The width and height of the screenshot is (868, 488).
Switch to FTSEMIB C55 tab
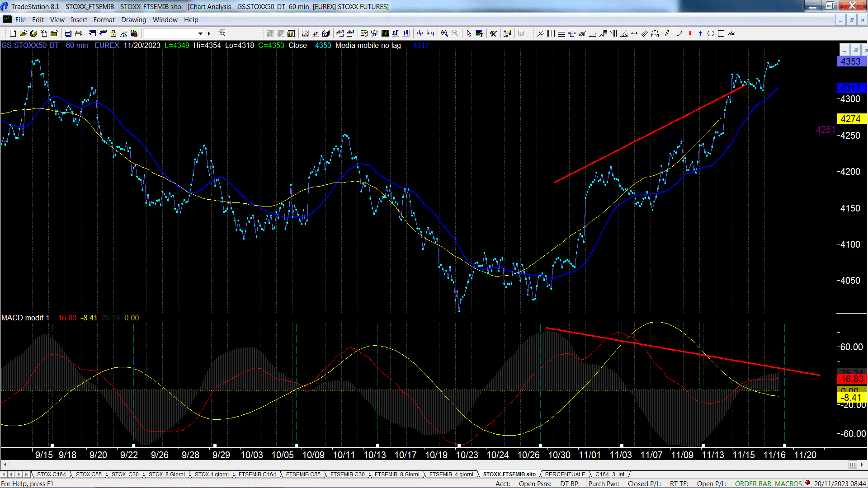(303, 474)
